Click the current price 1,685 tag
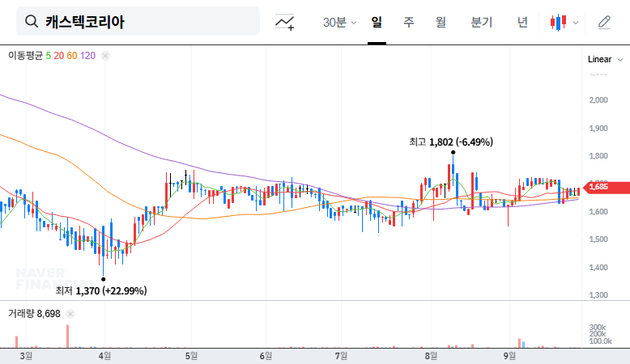 (x=606, y=187)
